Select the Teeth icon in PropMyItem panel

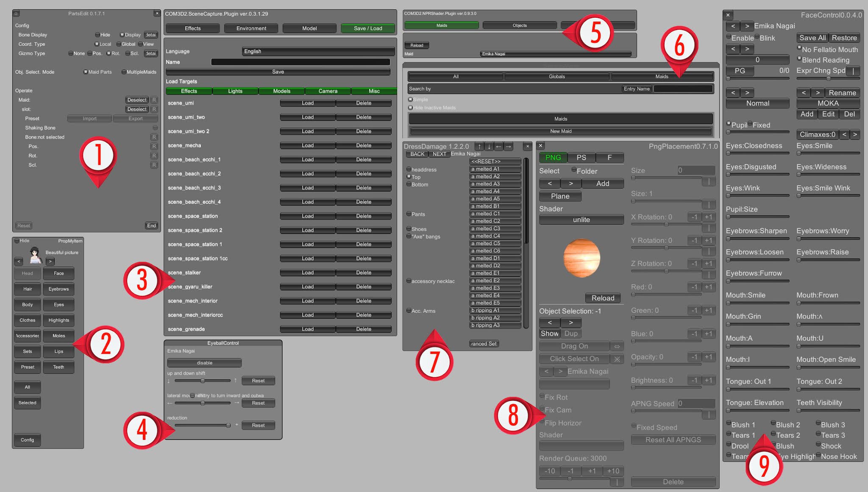tap(58, 367)
